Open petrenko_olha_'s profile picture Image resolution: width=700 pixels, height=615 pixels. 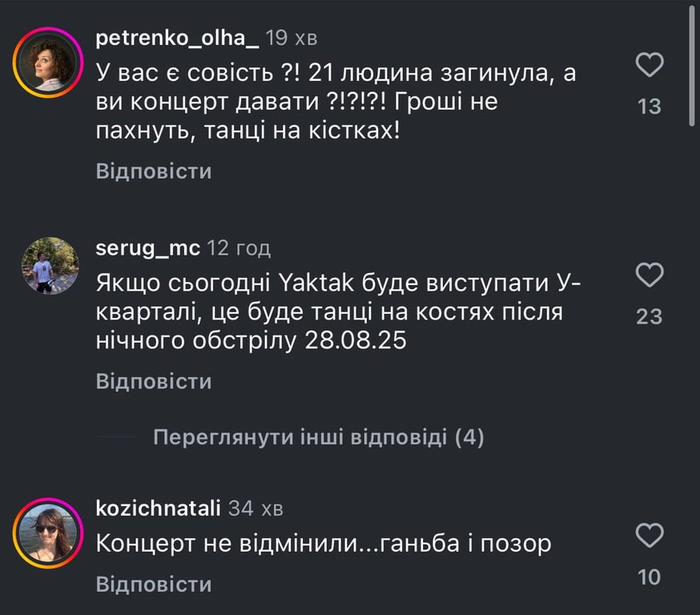click(x=48, y=61)
